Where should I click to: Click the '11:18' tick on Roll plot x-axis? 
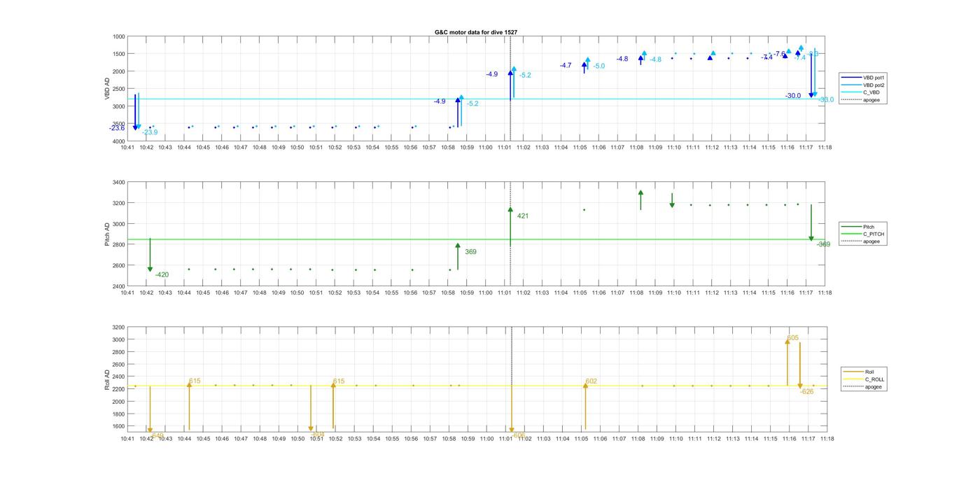coord(827,439)
